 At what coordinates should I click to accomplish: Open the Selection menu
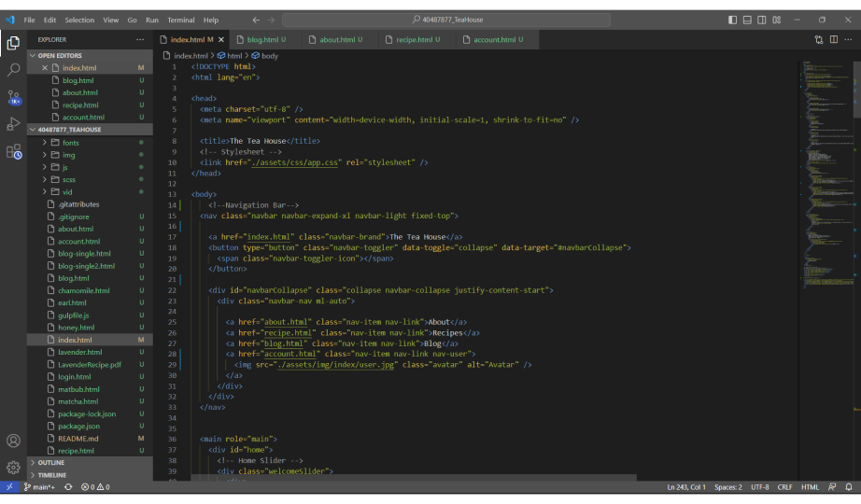click(x=79, y=20)
